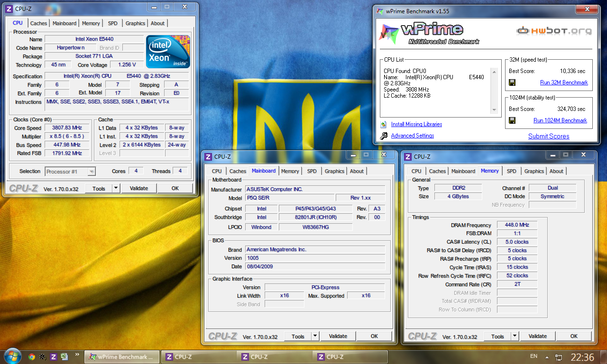
Task: Open Tools dropdown arrow in Memory window
Action: click(515, 336)
